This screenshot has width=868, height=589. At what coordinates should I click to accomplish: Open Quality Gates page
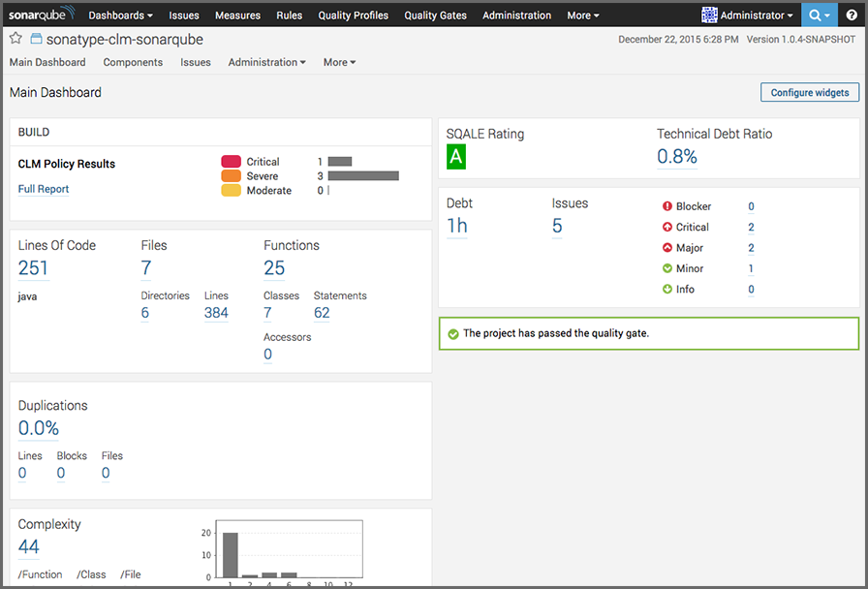[435, 15]
